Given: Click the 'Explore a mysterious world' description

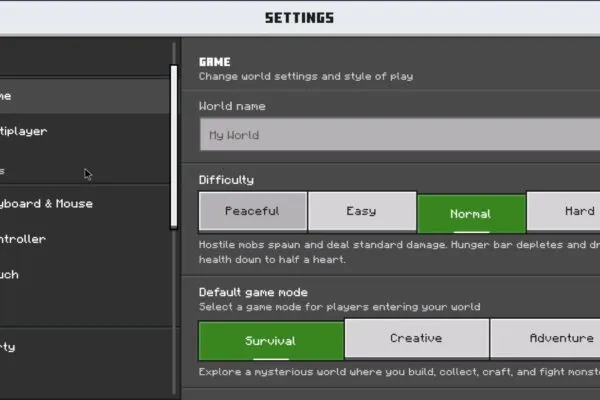Looking at the screenshot, I should click(x=399, y=372).
